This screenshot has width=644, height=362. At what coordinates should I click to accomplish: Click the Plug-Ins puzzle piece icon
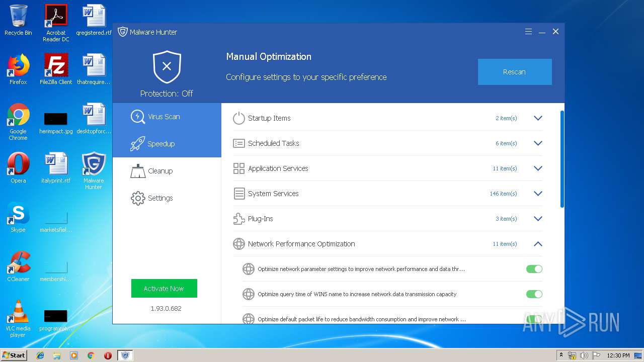[x=238, y=219]
